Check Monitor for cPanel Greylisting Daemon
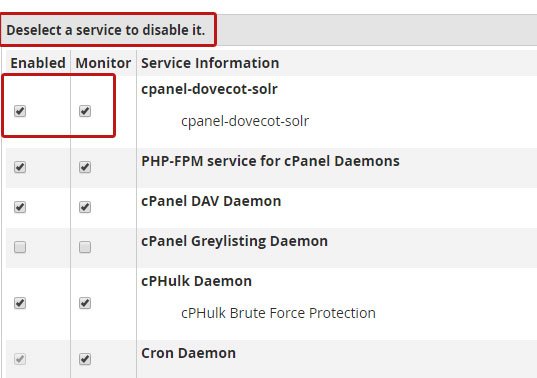 click(x=85, y=247)
